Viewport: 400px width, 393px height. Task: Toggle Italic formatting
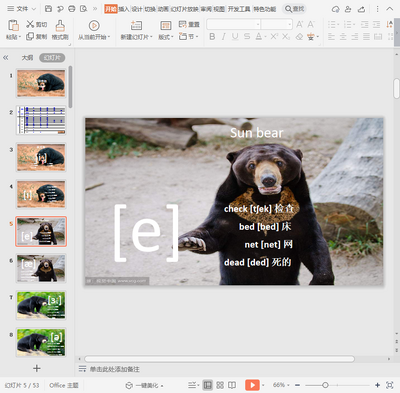pyautogui.click(x=223, y=37)
